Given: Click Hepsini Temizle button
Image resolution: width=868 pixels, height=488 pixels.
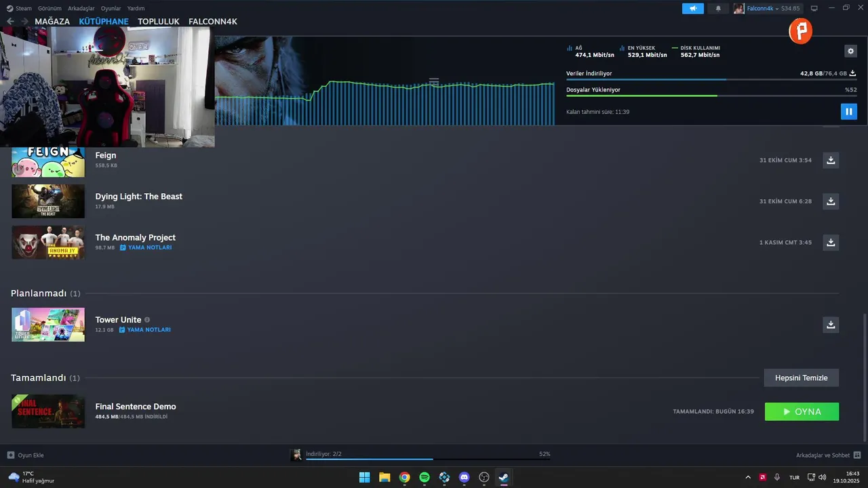Looking at the screenshot, I should point(802,378).
